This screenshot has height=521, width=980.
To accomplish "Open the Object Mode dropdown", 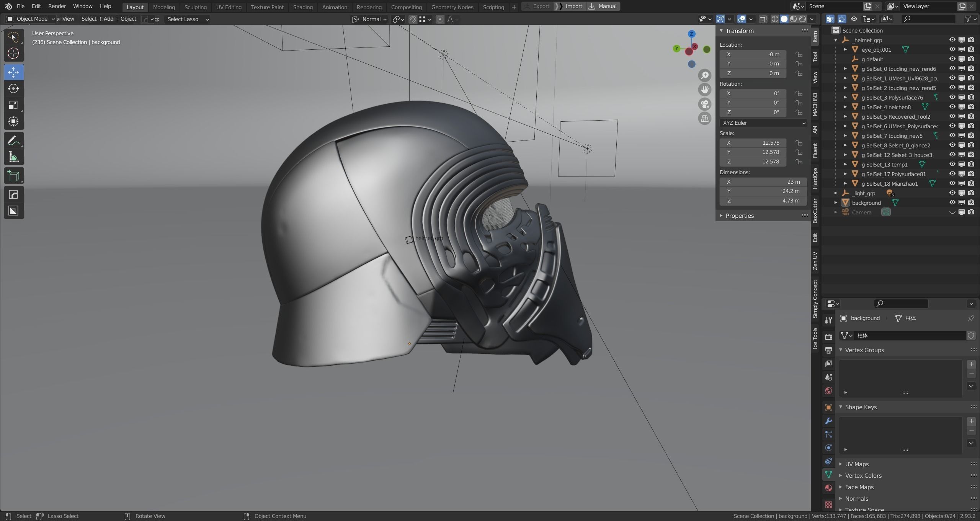I will [x=31, y=19].
